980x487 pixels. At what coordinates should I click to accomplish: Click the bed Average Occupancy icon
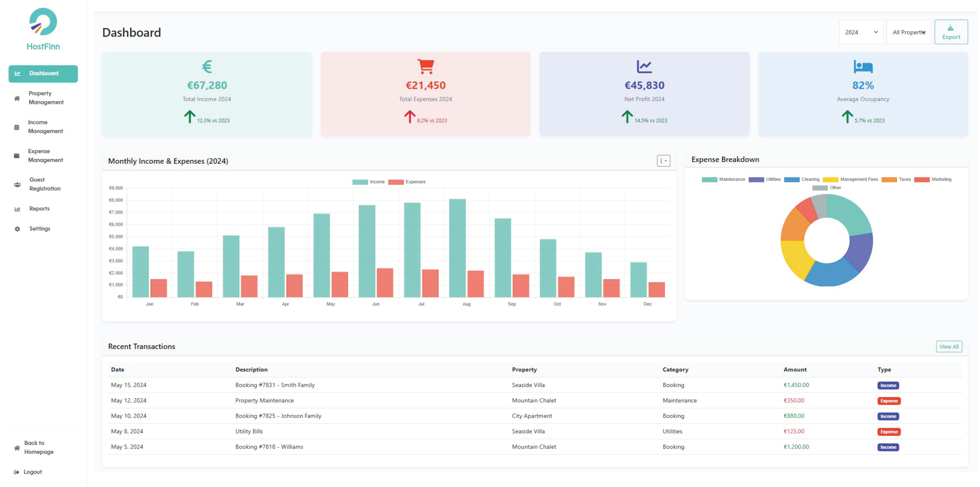click(x=862, y=67)
